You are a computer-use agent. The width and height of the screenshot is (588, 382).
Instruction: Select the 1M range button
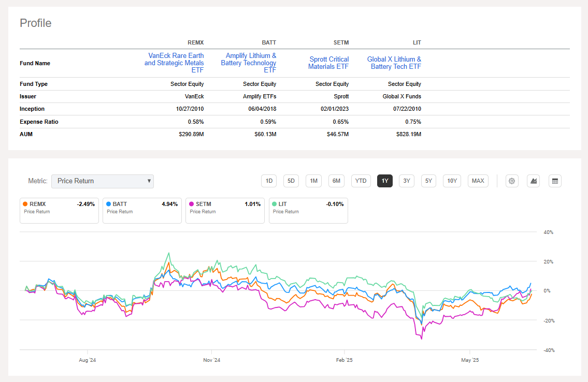[x=313, y=181]
